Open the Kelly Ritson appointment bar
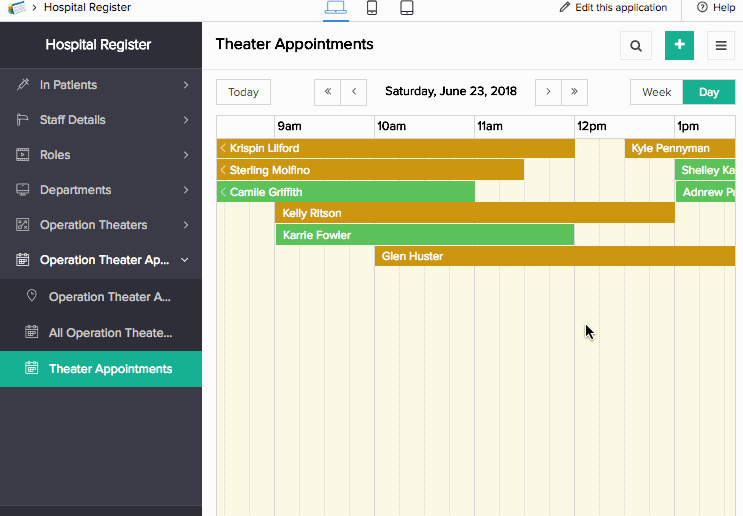Viewport: 743px width, 516px height. coord(475,213)
